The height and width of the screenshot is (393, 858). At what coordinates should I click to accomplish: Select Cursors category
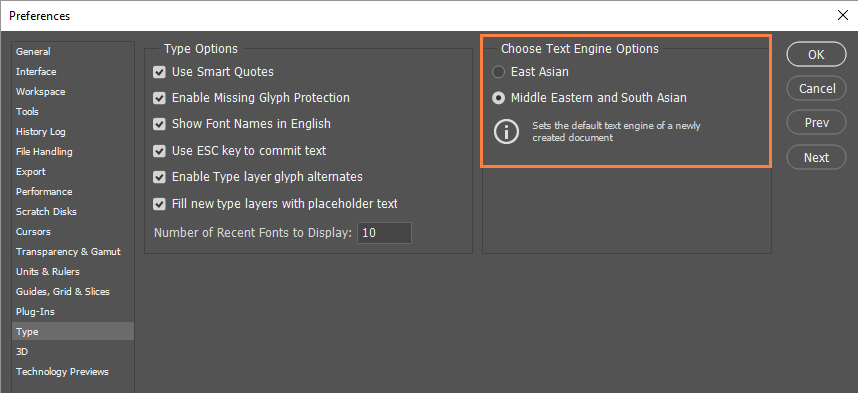tap(73, 232)
